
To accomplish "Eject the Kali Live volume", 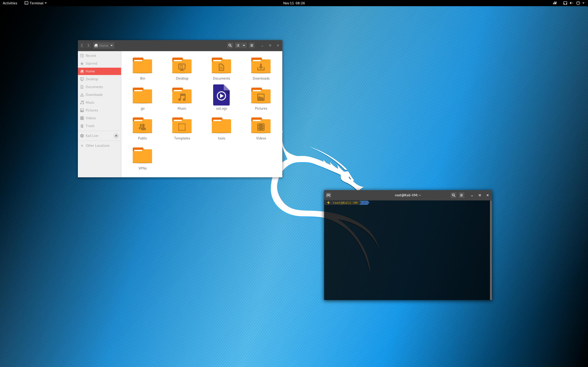I will coord(116,136).
